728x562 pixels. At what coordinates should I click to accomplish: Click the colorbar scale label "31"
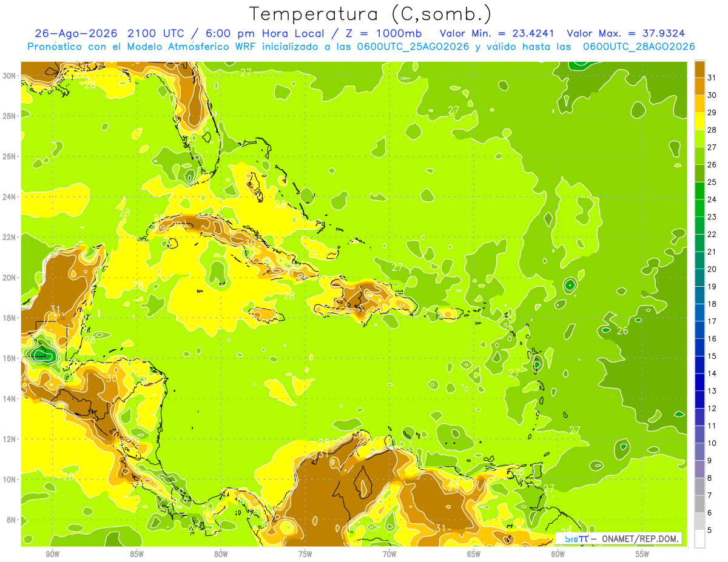tap(712, 78)
